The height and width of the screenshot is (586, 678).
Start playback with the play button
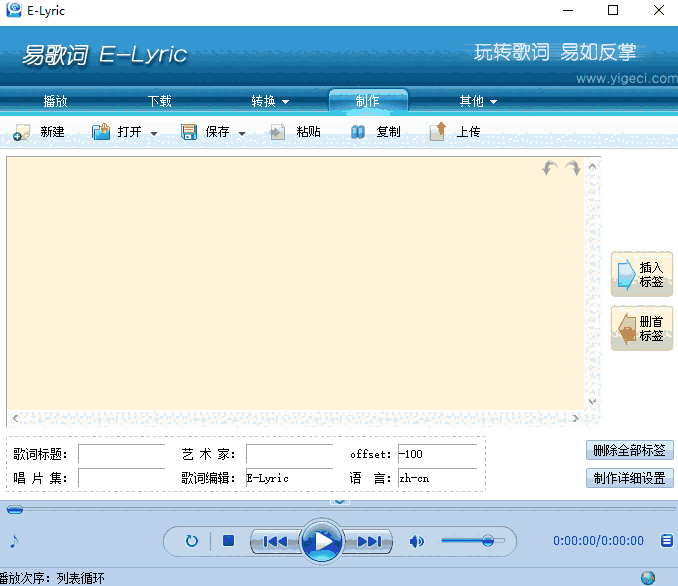322,541
